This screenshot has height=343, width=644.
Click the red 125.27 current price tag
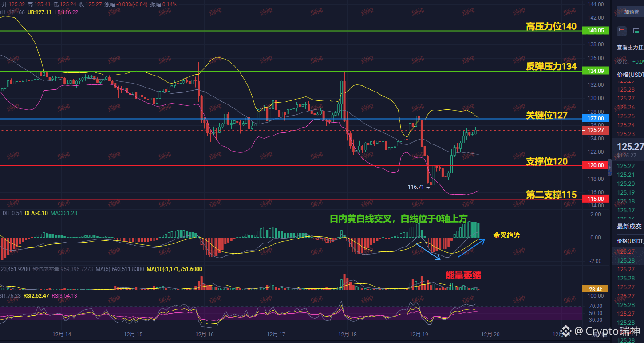point(595,130)
